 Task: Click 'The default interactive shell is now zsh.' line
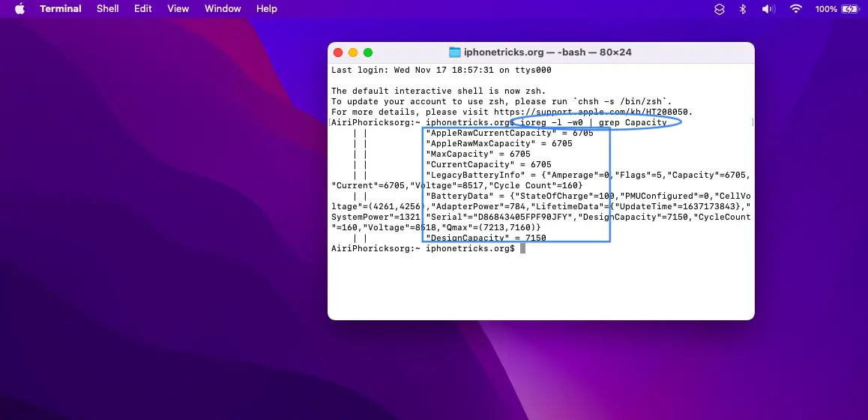tap(438, 91)
